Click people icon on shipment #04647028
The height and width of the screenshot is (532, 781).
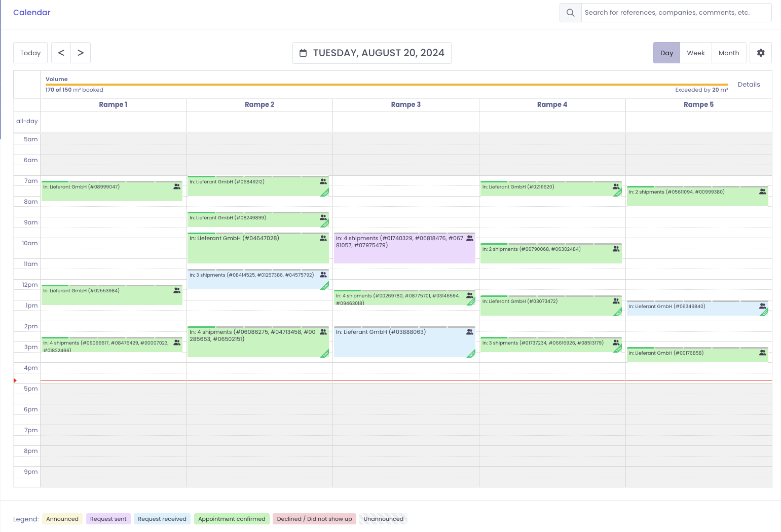point(323,238)
